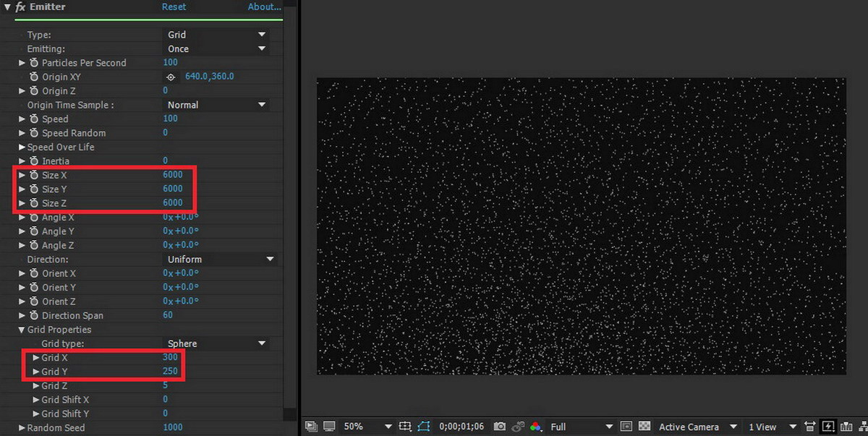868x436 pixels.
Task: Toggle stopwatch for Size X
Action: click(x=34, y=175)
